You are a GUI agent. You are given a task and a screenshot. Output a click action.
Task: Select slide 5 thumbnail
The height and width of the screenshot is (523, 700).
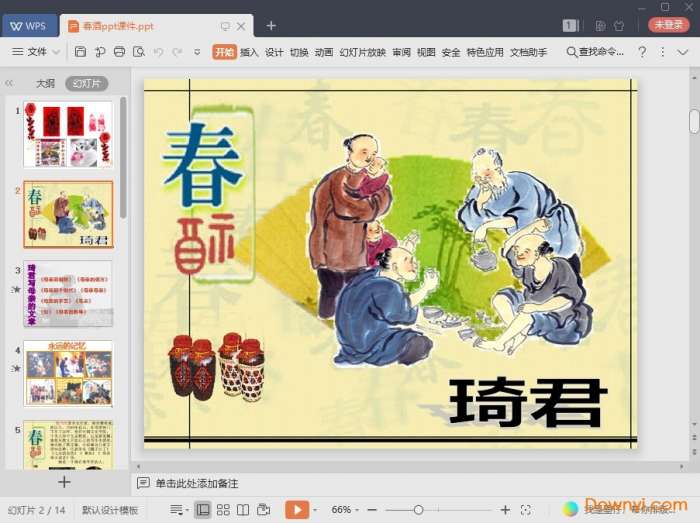68,444
